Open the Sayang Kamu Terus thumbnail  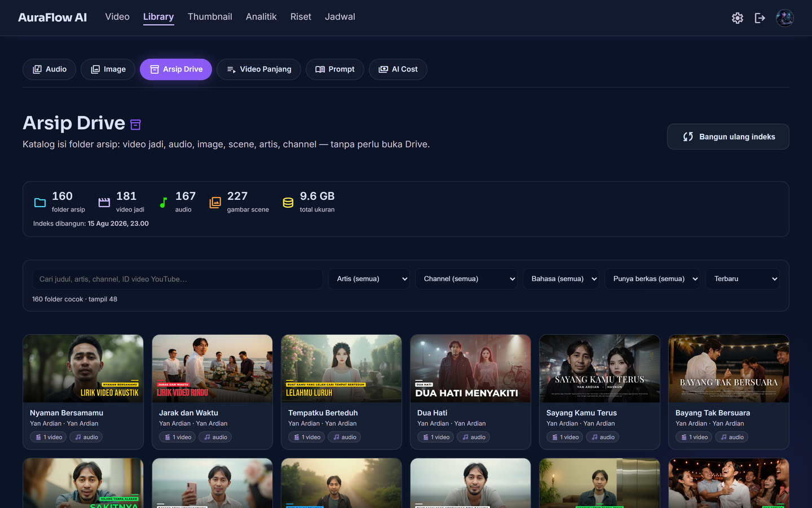pos(599,369)
